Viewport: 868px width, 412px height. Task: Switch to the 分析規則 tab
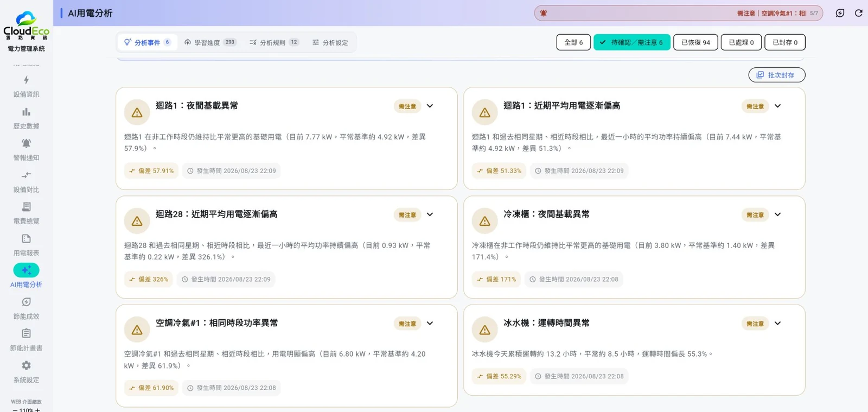point(274,42)
